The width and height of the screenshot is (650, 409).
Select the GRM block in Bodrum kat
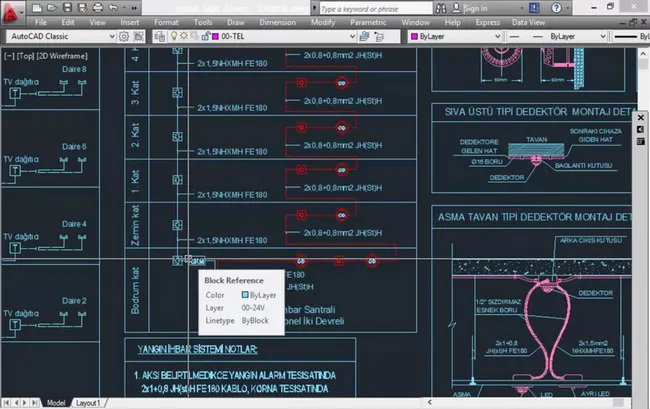coord(198,261)
